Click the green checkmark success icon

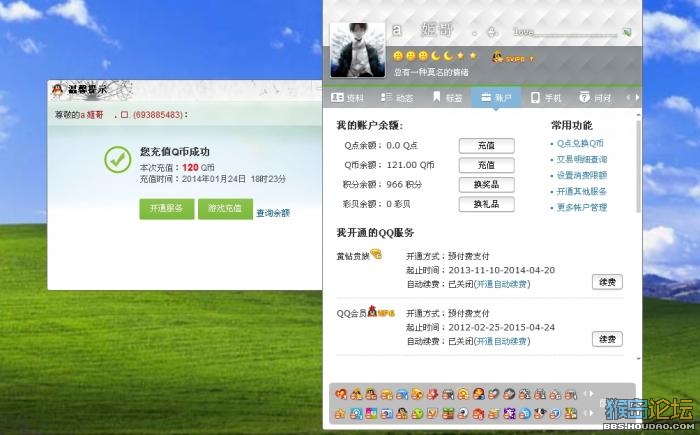pos(117,160)
